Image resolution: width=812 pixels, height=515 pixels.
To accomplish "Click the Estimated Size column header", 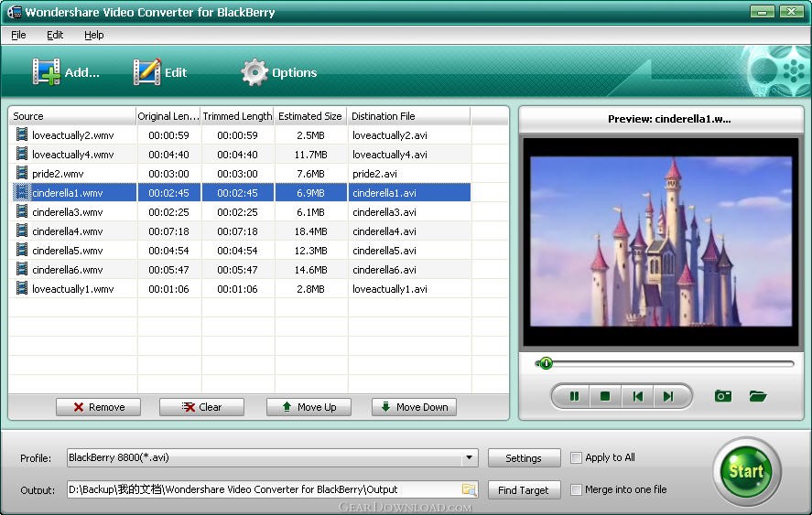I will (x=310, y=116).
